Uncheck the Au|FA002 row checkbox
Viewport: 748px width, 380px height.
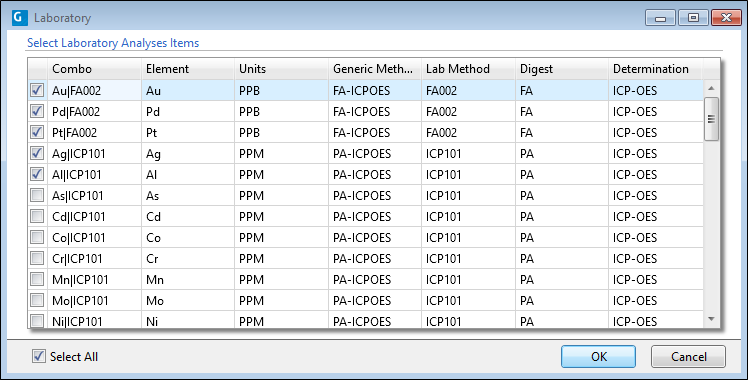pos(37,90)
